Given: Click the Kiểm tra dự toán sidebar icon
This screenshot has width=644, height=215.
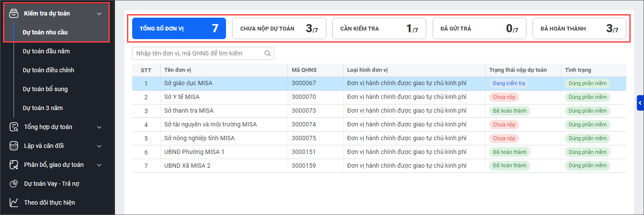Looking at the screenshot, I should (14, 13).
